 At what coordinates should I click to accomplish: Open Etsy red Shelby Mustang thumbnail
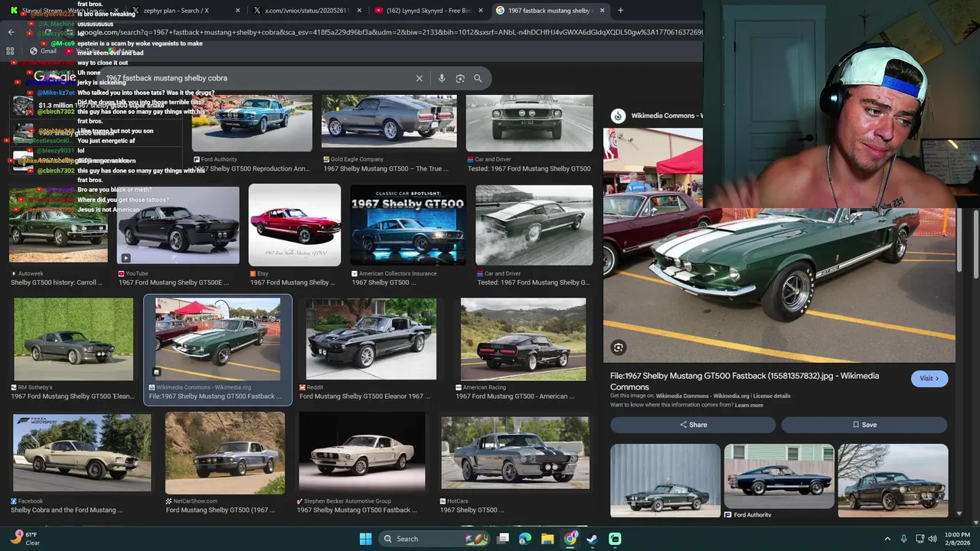[x=295, y=225]
